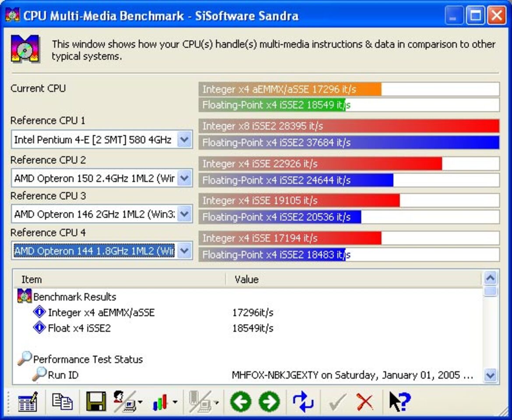Open the bar chart toolbar icon
Screen dimensions: 512x420
click(160, 402)
